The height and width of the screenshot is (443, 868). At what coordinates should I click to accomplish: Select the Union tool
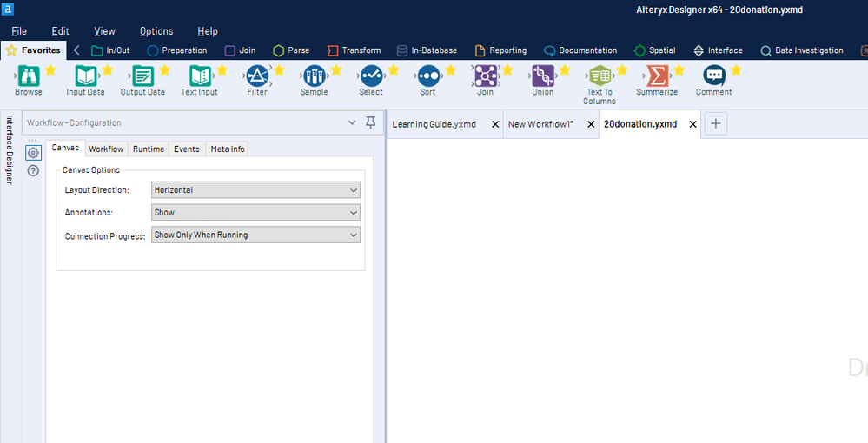pyautogui.click(x=542, y=76)
